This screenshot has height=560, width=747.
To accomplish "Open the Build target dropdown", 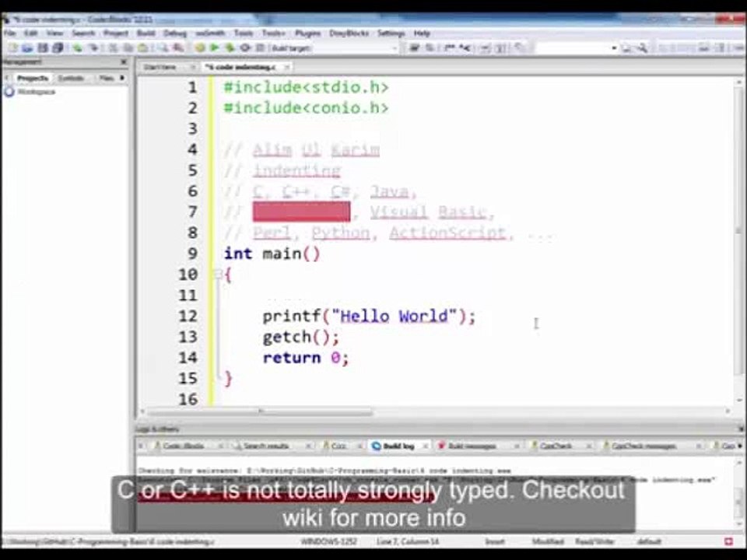I will click(334, 48).
